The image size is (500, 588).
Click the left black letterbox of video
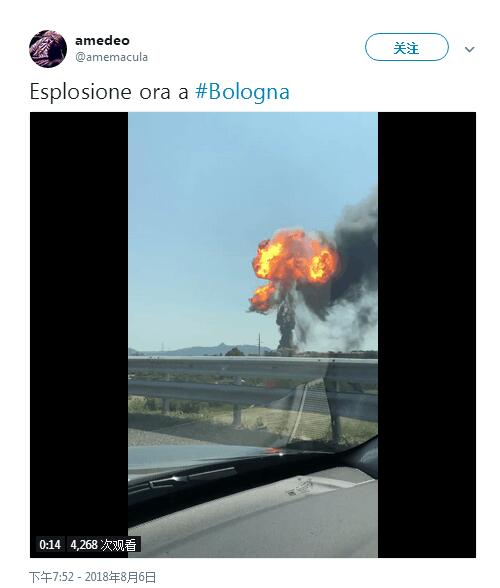coord(79,334)
